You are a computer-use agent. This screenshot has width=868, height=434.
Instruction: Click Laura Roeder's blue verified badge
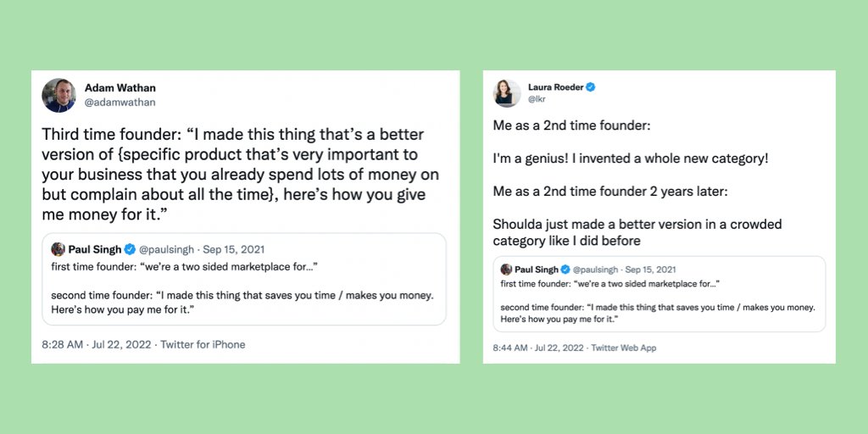tap(591, 87)
